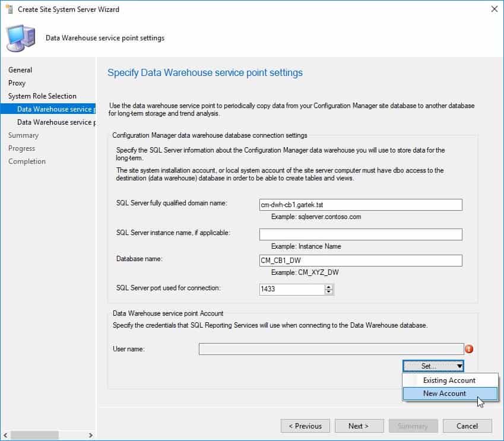The width and height of the screenshot is (504, 441).
Task: Select the System Role Selection page
Action: click(x=42, y=96)
